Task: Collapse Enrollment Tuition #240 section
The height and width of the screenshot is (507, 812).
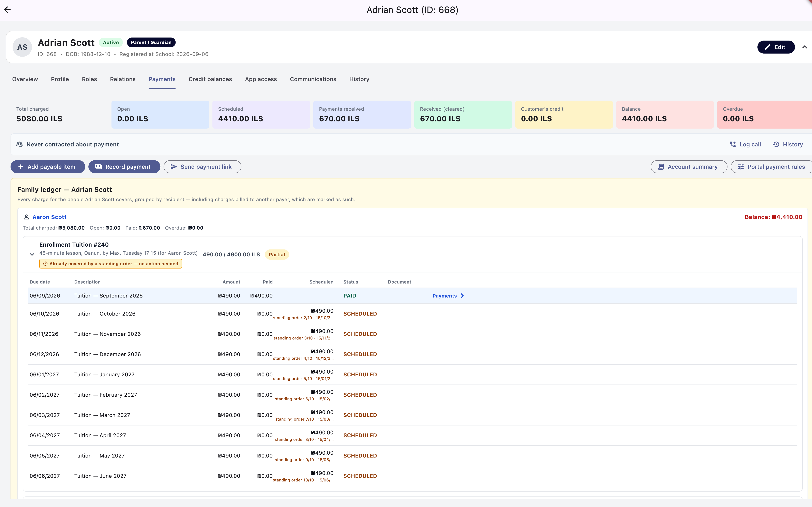Action: (32, 255)
